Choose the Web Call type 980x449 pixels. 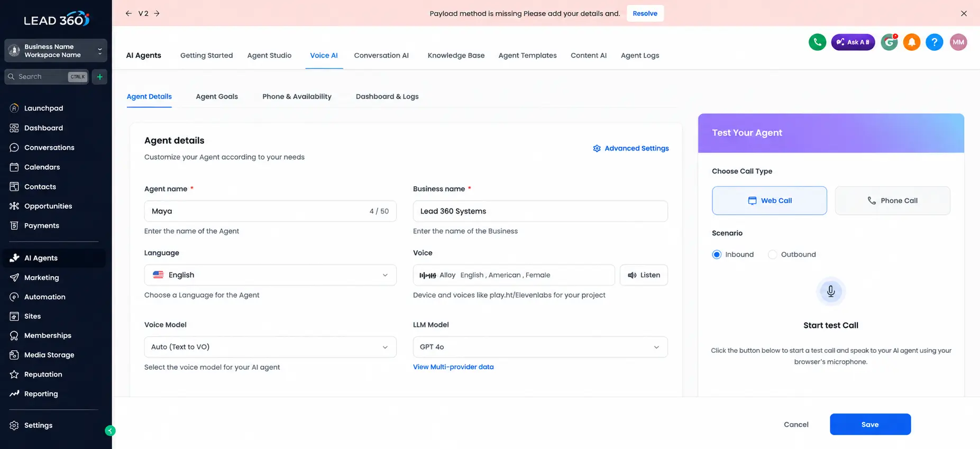click(x=769, y=200)
